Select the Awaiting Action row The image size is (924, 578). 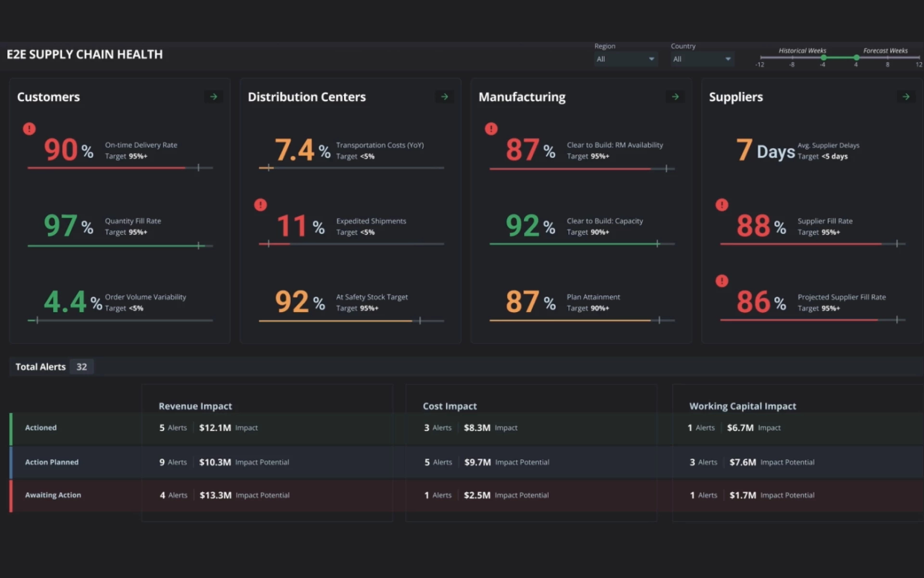coord(53,495)
